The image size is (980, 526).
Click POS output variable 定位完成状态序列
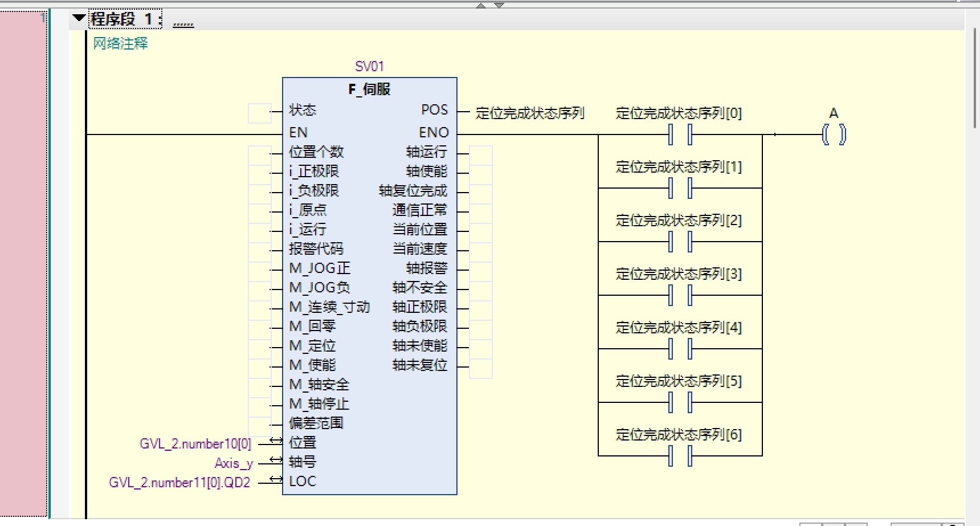pyautogui.click(x=530, y=113)
